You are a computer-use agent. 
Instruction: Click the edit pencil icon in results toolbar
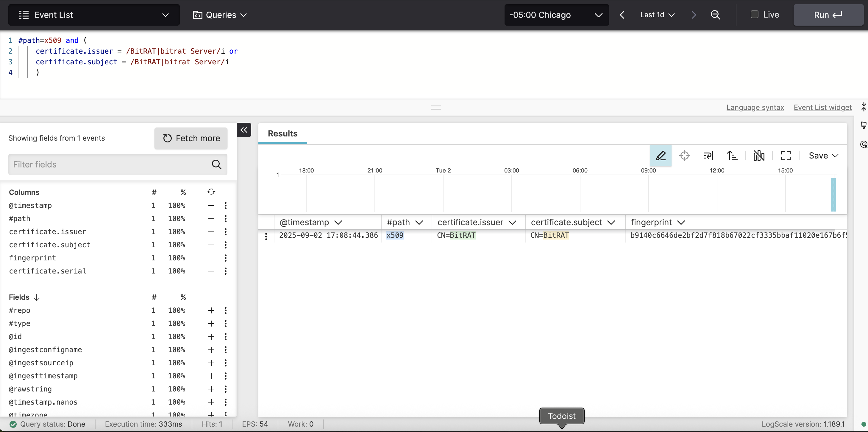pos(661,156)
